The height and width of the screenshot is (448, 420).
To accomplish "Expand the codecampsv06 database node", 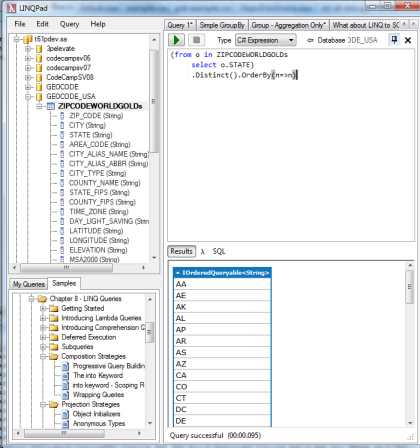I will 28,59.
